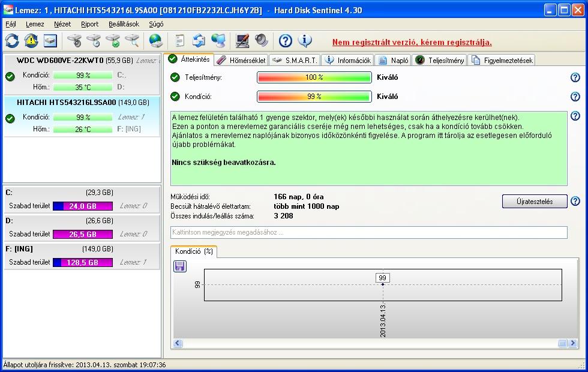This screenshot has width=588, height=372.
Task: Switch to the Teljesítmény tab
Action: (x=439, y=60)
